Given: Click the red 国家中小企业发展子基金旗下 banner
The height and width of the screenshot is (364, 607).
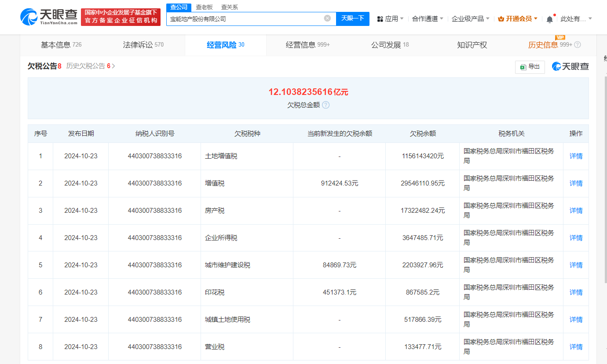Looking at the screenshot, I should [x=121, y=17].
